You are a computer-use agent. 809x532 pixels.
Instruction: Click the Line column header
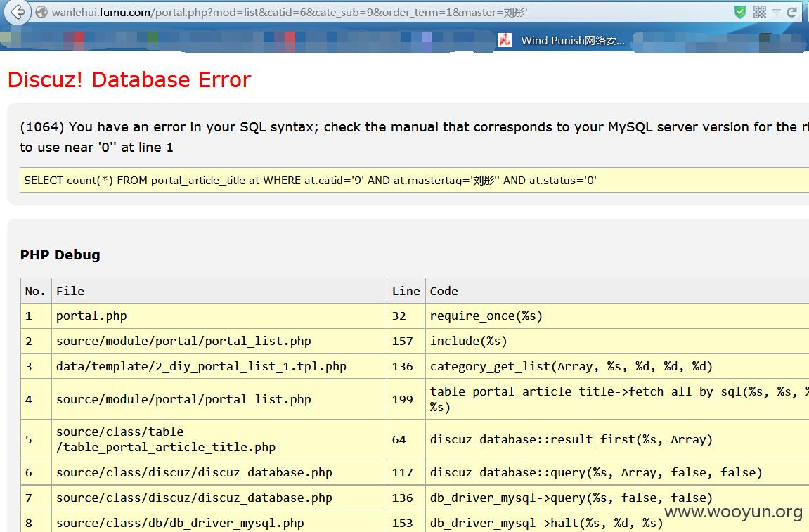point(406,291)
